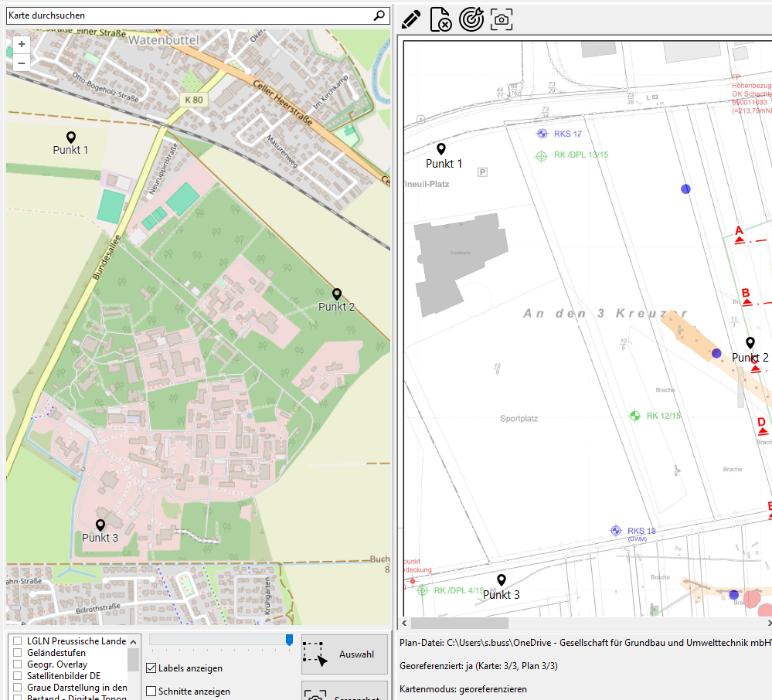Viewport: 772px width, 700px height.
Task: Click the layer opacity slider handle
Action: click(x=289, y=640)
